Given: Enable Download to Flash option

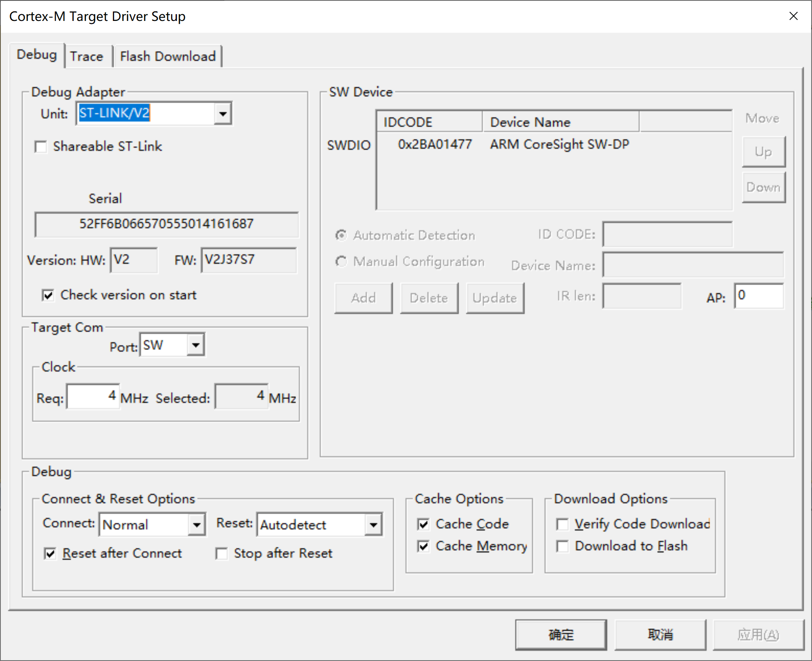Looking at the screenshot, I should point(562,546).
